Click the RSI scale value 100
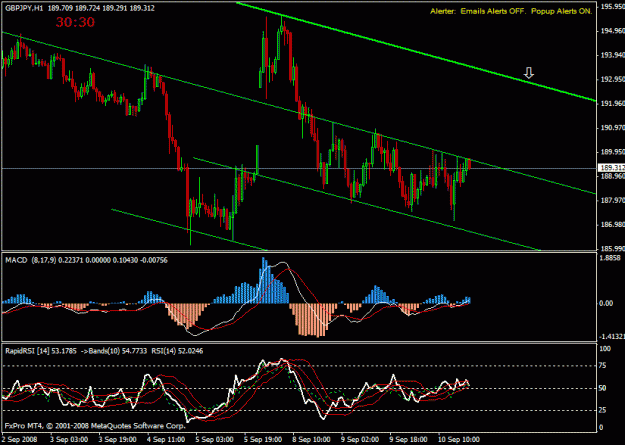 coord(605,349)
